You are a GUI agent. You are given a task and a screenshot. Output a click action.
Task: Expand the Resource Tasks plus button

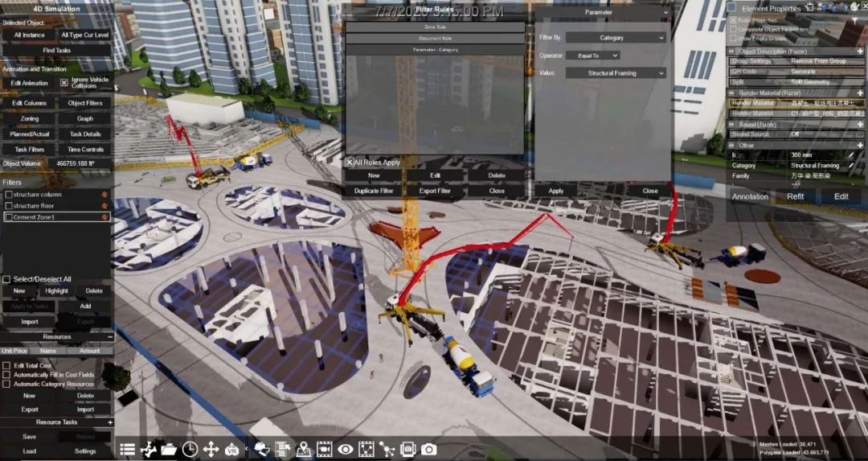click(x=110, y=422)
